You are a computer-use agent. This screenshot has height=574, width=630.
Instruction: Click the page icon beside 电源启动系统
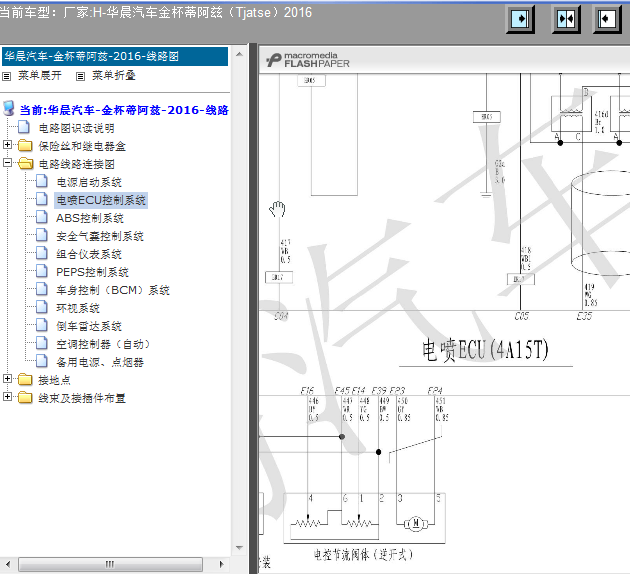tap(42, 181)
